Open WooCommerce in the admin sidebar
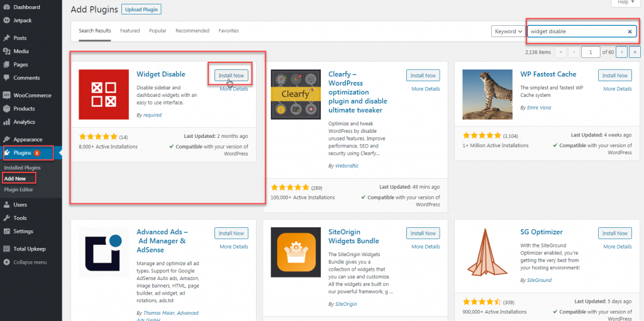 pyautogui.click(x=33, y=96)
